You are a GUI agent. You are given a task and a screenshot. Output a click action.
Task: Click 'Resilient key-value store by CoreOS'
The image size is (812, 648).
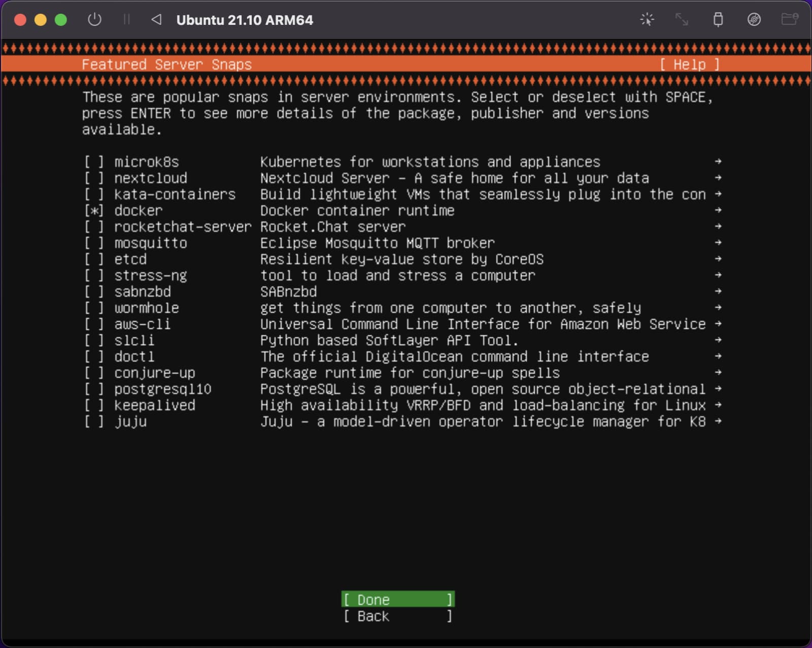(x=402, y=260)
